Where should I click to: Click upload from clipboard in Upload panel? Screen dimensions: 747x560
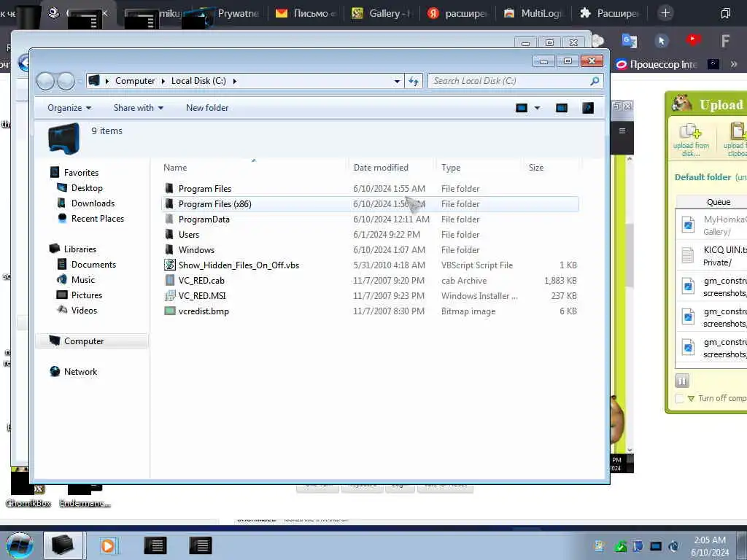coord(736,139)
